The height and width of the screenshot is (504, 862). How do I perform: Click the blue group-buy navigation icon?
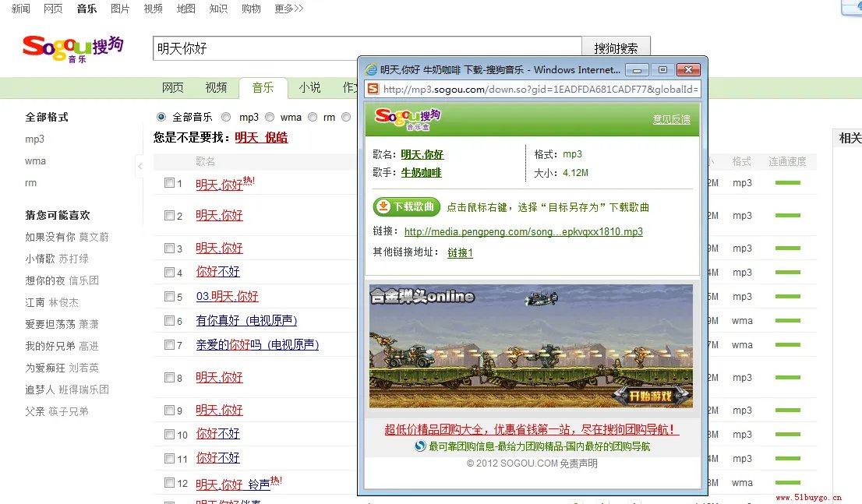[420, 446]
